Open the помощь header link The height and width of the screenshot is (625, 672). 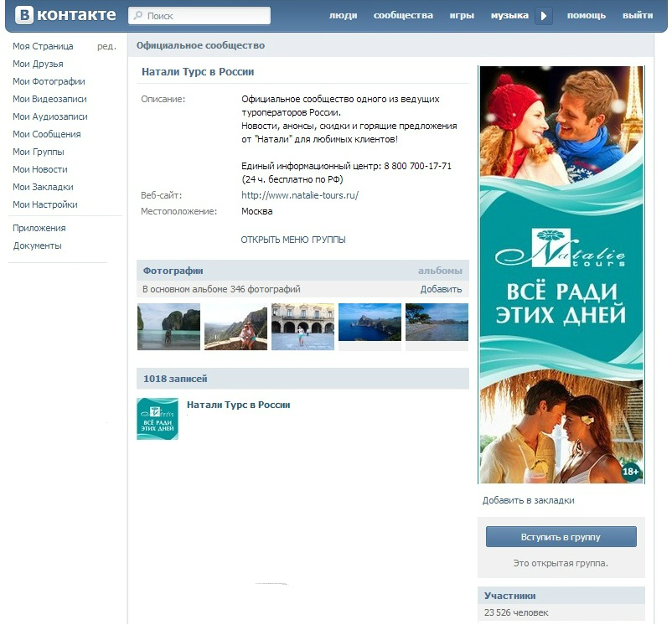click(587, 15)
